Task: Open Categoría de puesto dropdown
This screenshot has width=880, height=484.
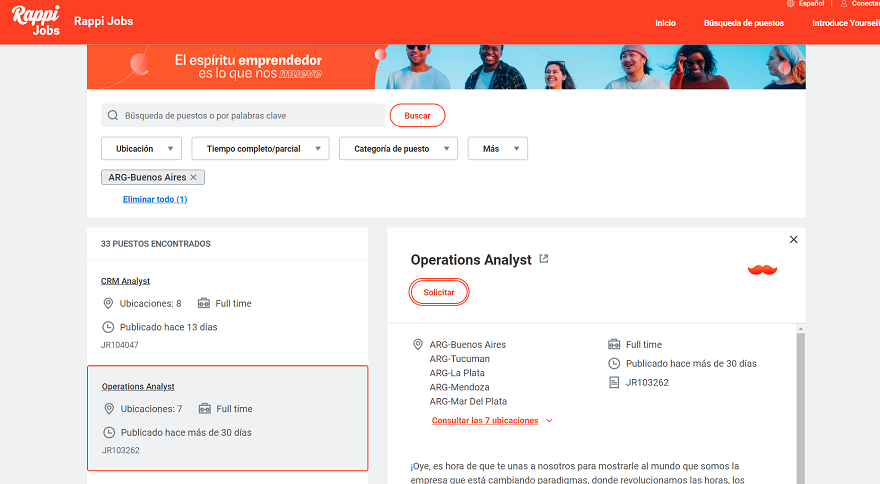Action: click(398, 149)
